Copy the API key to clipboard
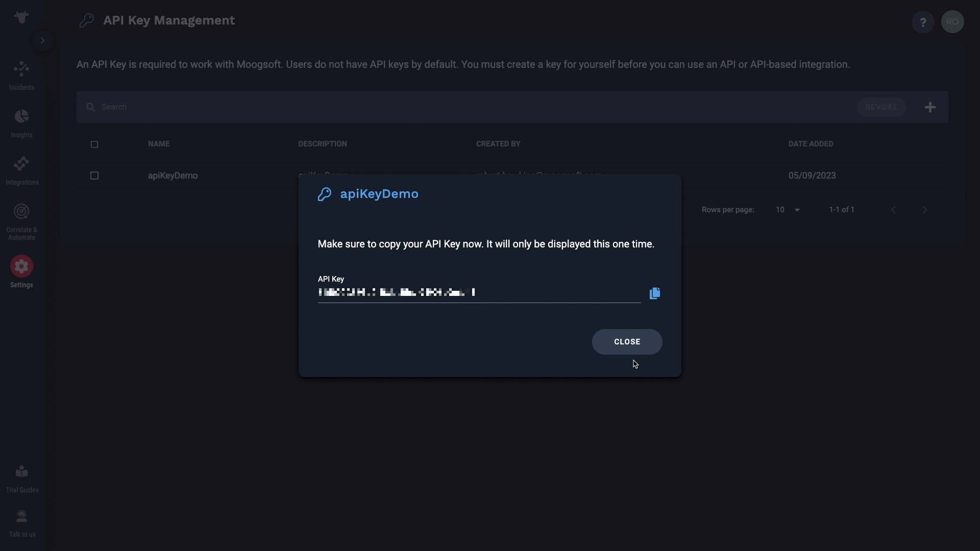Screen dimensions: 980x551 654,293
